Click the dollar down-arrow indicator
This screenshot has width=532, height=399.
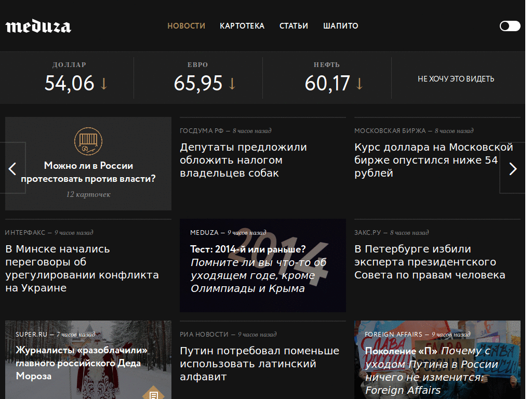coord(104,84)
